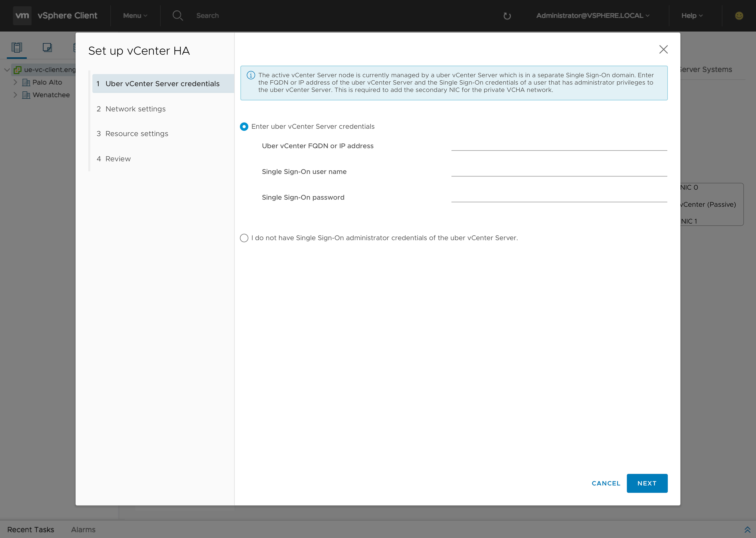
Task: Click the Single Sign-On password field
Action: click(x=559, y=197)
